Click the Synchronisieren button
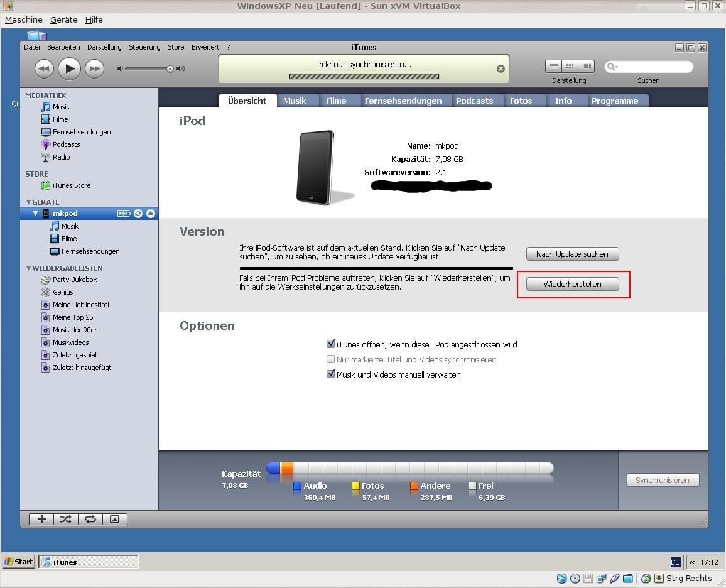 coord(663,480)
